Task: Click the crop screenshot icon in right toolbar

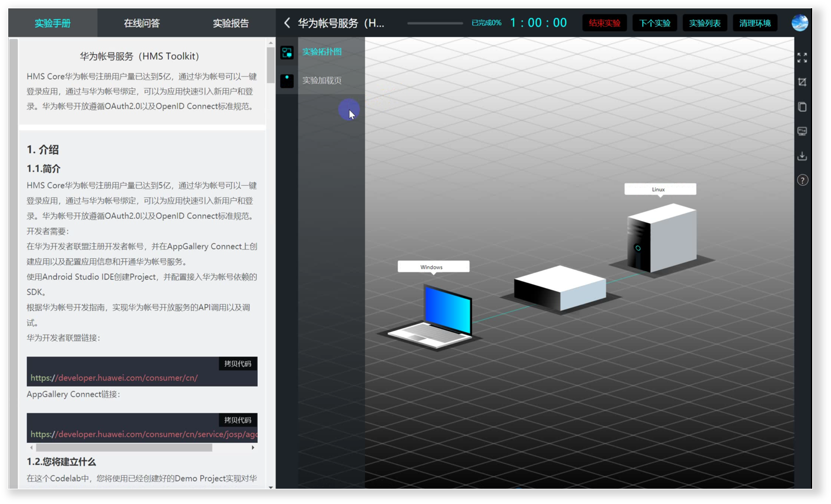Action: 802,82
